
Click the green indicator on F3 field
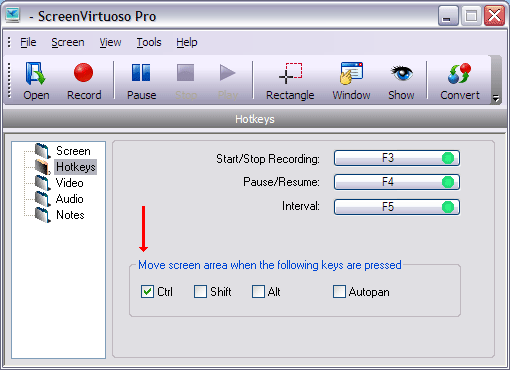coord(448,158)
